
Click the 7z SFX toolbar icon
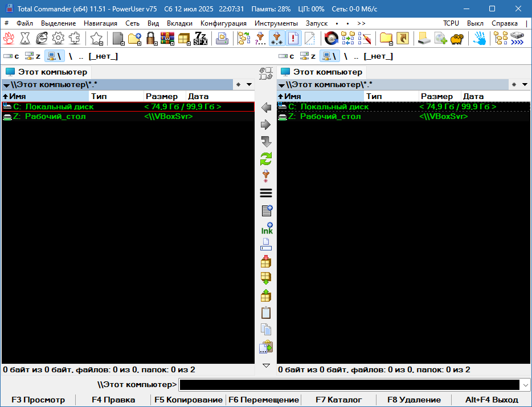coord(200,38)
